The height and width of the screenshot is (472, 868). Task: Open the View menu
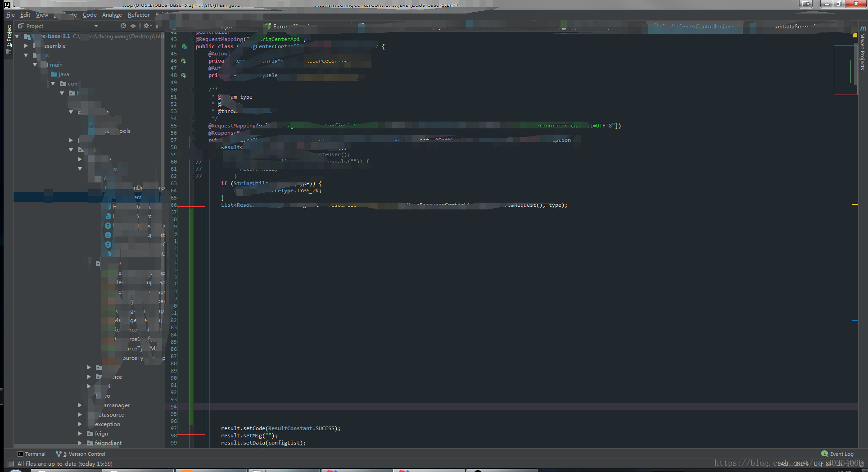tap(42, 15)
